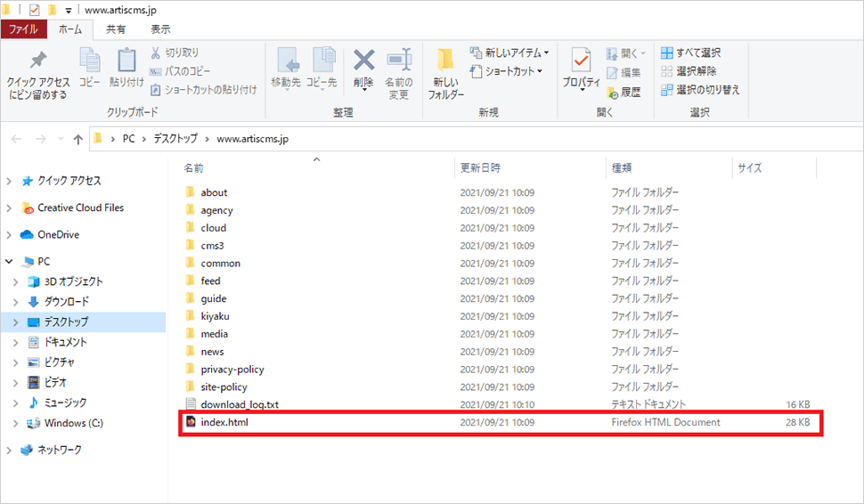This screenshot has width=864, height=504.
Task: Click 選択の切り替え (Invert selection)
Action: tap(700, 89)
